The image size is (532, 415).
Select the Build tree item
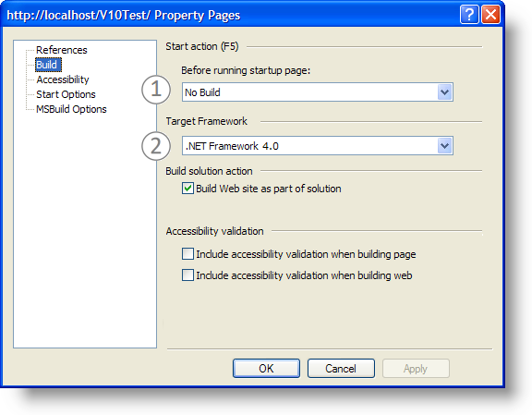point(48,65)
